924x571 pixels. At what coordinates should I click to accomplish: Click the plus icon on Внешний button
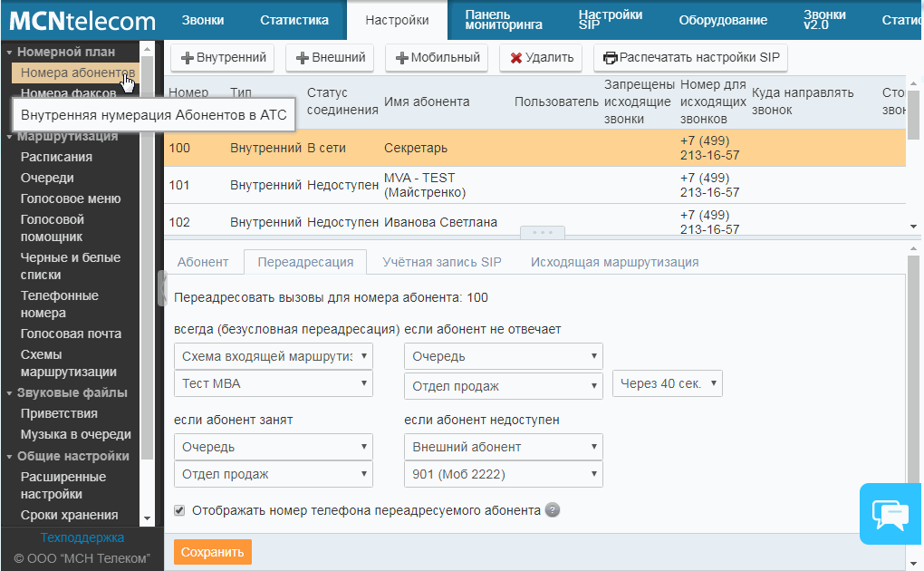(303, 58)
